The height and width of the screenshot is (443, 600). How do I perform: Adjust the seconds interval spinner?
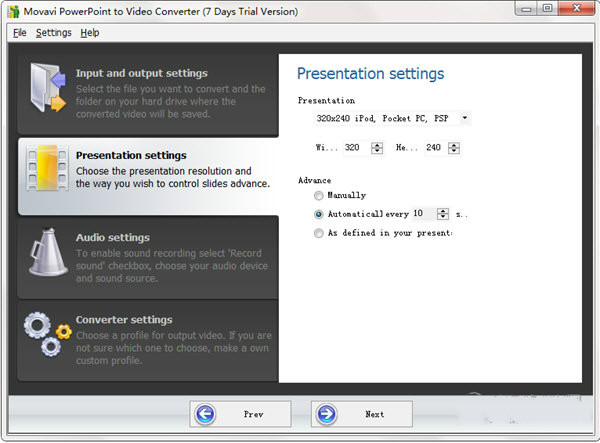tap(443, 214)
